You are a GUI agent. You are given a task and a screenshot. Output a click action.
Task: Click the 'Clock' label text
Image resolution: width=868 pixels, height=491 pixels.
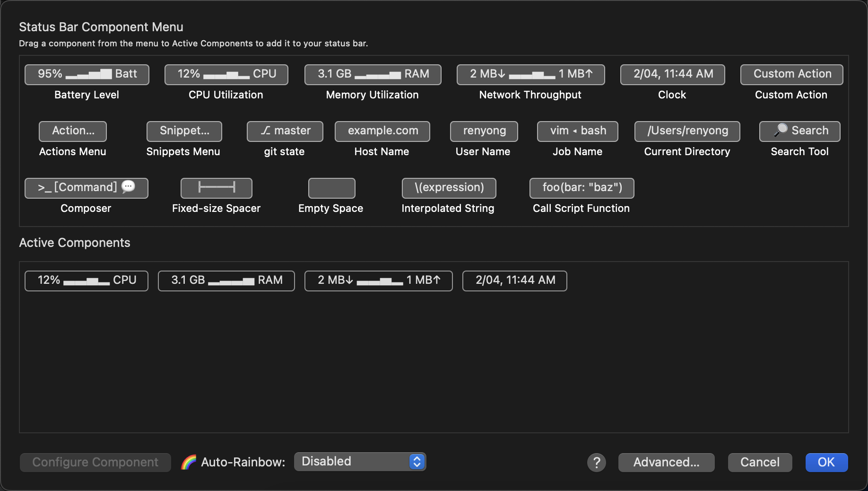pos(672,95)
